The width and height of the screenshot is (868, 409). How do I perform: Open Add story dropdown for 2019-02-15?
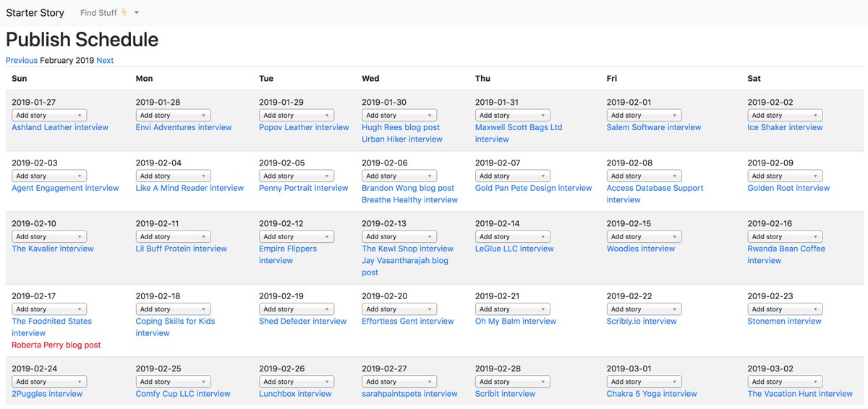coord(644,236)
